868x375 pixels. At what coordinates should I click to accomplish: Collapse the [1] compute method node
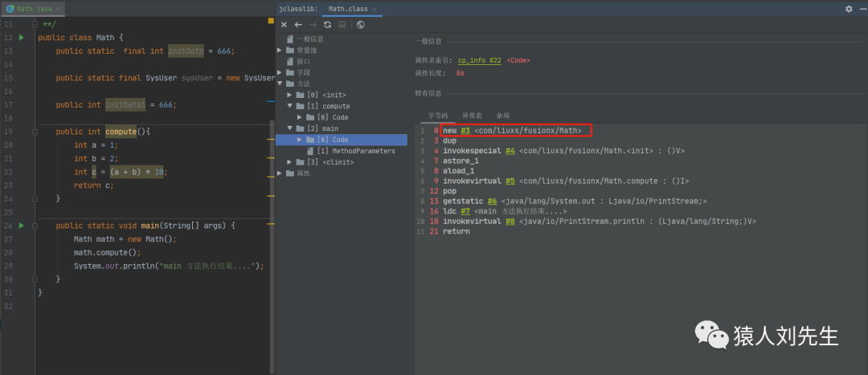click(289, 106)
